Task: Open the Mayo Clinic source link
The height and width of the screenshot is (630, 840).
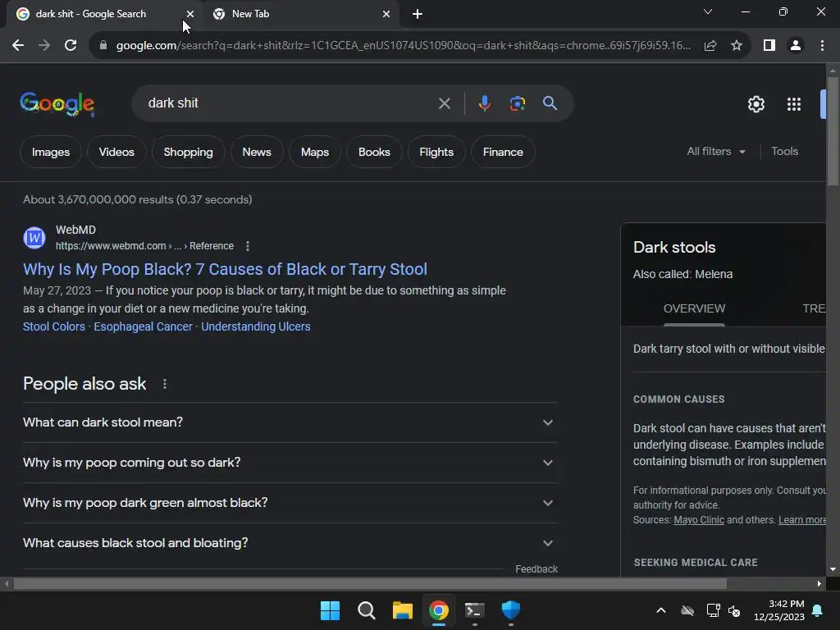Action: (x=699, y=520)
